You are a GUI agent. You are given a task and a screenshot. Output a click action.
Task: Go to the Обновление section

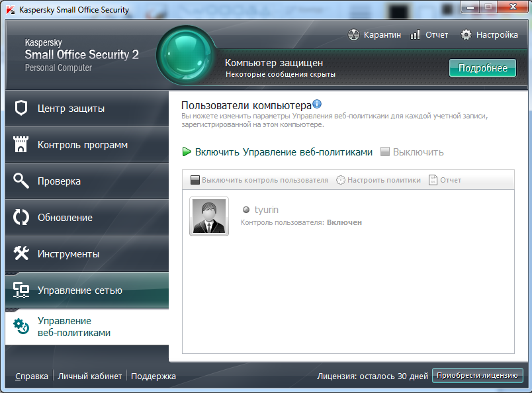tap(87, 217)
